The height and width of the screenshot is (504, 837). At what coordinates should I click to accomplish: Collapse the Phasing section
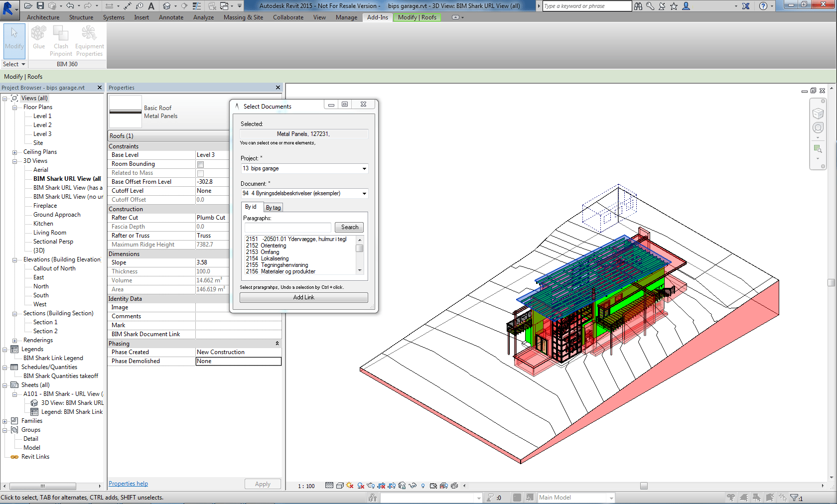(x=277, y=344)
